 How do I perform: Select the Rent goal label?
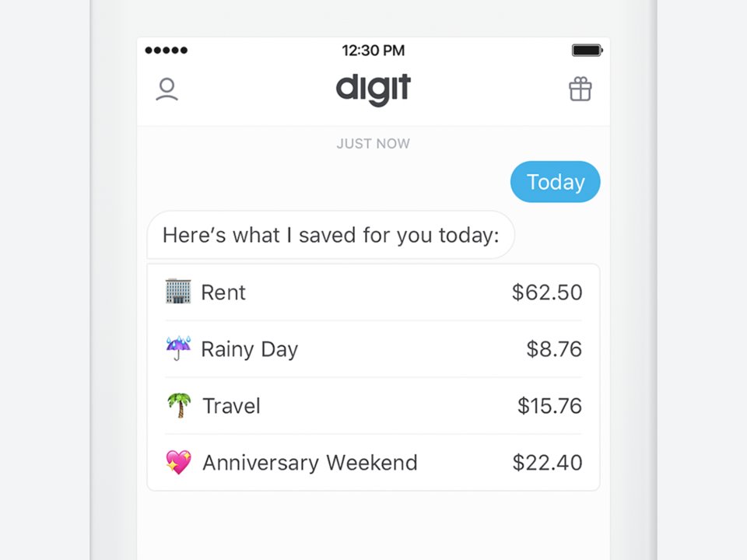click(223, 292)
